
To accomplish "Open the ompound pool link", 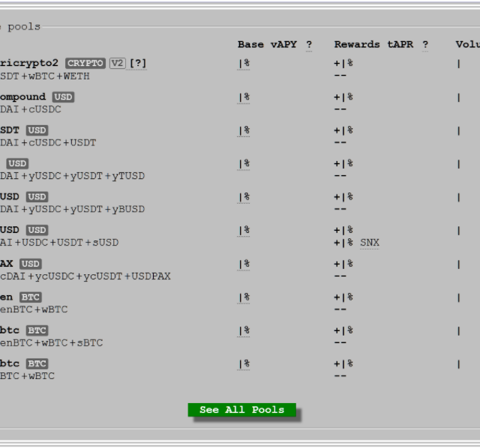I will point(22,97).
